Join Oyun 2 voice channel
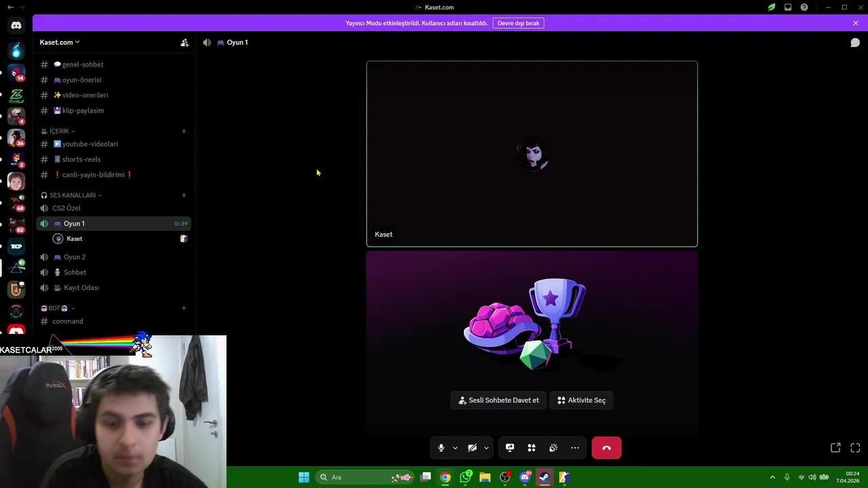This screenshot has width=868, height=488. (x=113, y=257)
